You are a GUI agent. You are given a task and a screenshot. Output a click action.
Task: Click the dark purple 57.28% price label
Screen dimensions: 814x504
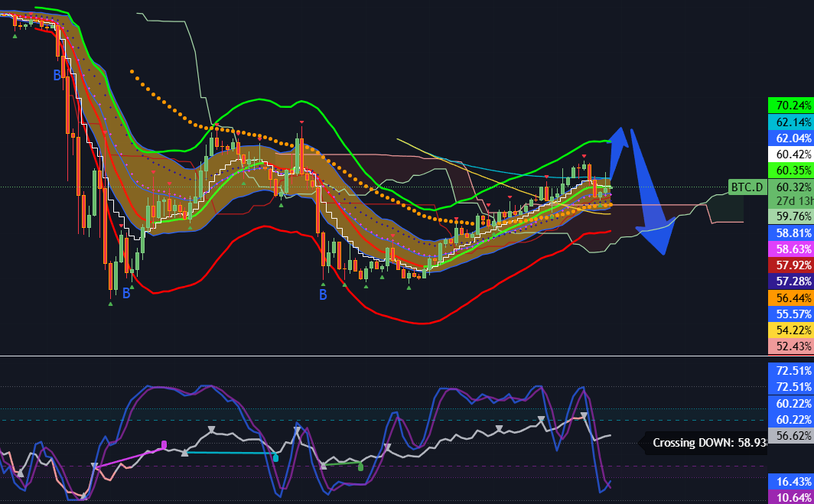pos(790,281)
